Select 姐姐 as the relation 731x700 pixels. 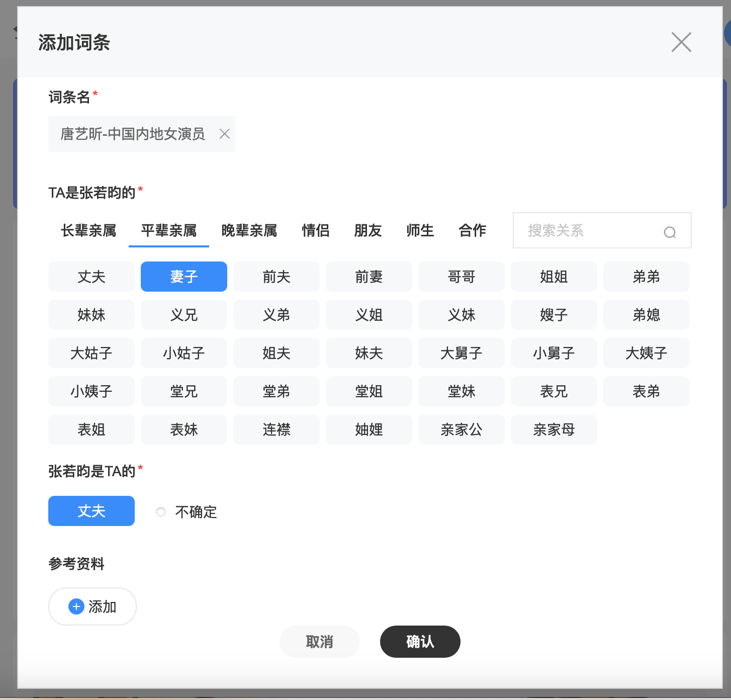click(x=554, y=277)
